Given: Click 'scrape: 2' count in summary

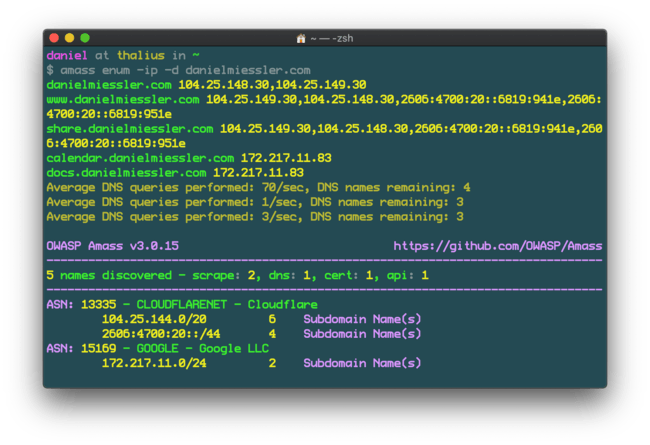Looking at the screenshot, I should click(223, 275).
